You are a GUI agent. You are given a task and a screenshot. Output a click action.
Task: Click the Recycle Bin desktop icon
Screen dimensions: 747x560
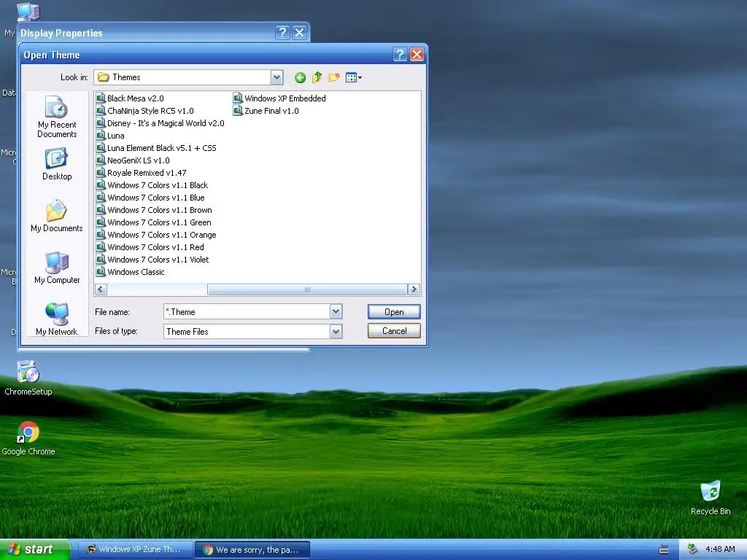tap(711, 498)
